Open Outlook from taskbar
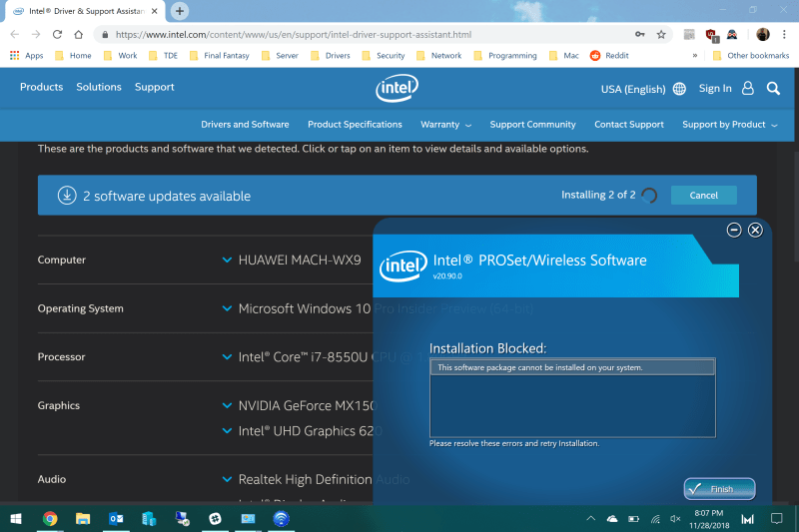The width and height of the screenshot is (799, 532). click(x=116, y=518)
